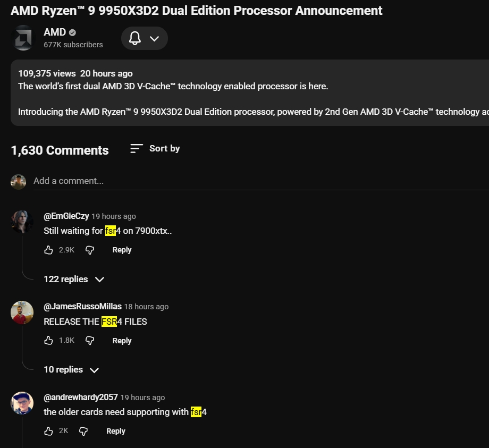The height and width of the screenshot is (448, 489).
Task: Visit the @JamesRussoMillas channel link
Action: [82, 307]
